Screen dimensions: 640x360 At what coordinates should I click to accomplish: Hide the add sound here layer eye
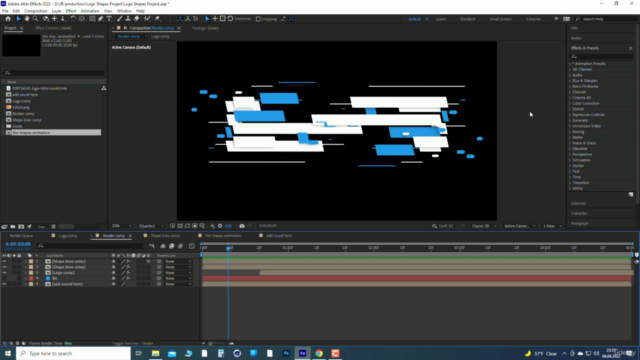click(x=4, y=284)
